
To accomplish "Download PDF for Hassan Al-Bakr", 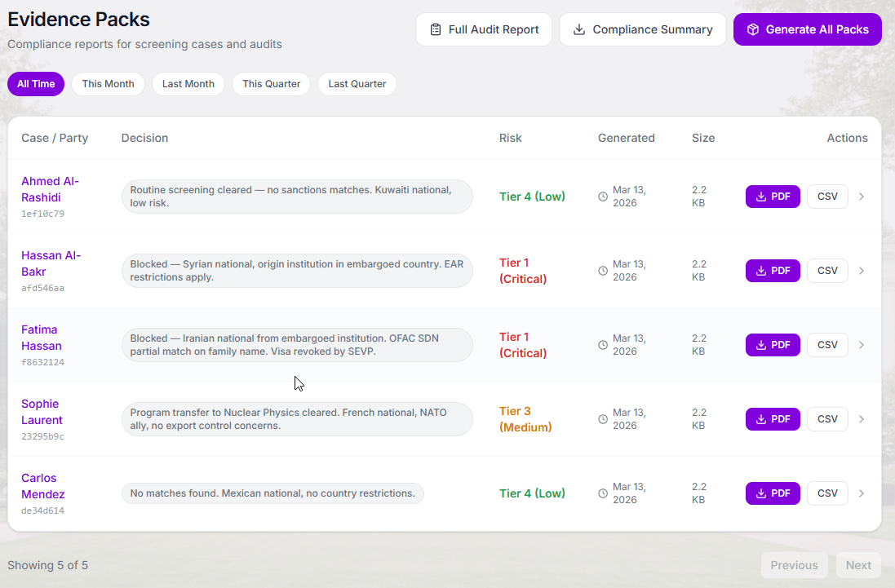I will [x=773, y=271].
